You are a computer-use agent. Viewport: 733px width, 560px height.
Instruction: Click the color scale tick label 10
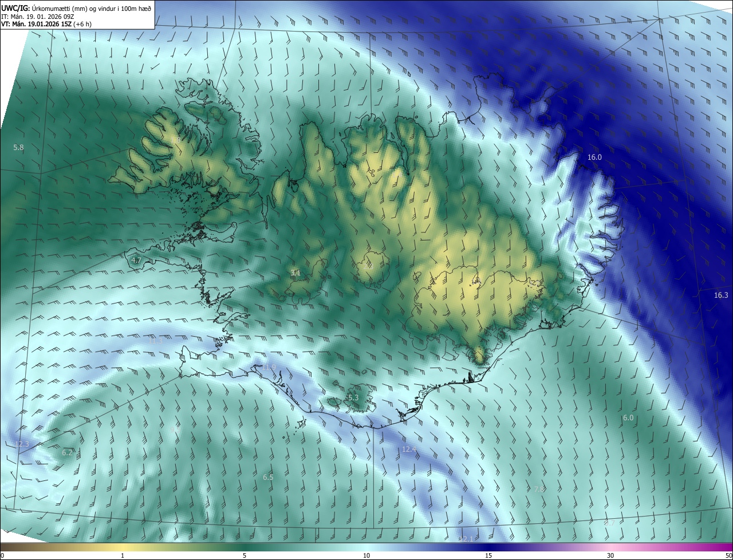pyautogui.click(x=366, y=556)
